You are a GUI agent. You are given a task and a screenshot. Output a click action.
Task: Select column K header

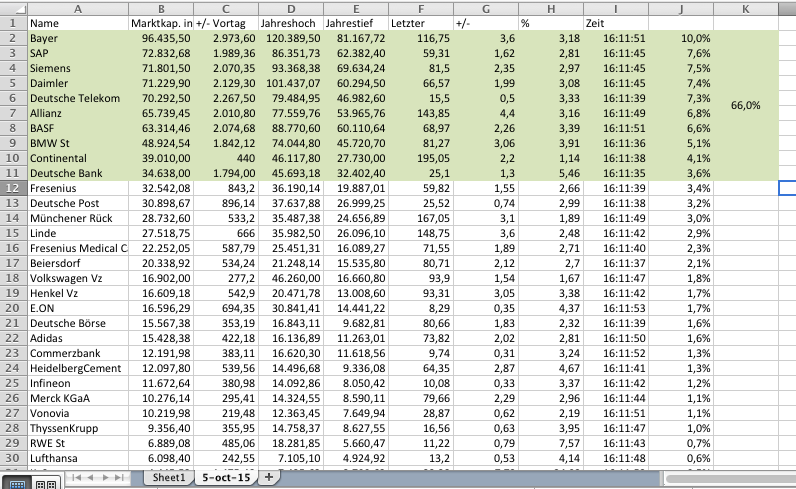click(746, 9)
